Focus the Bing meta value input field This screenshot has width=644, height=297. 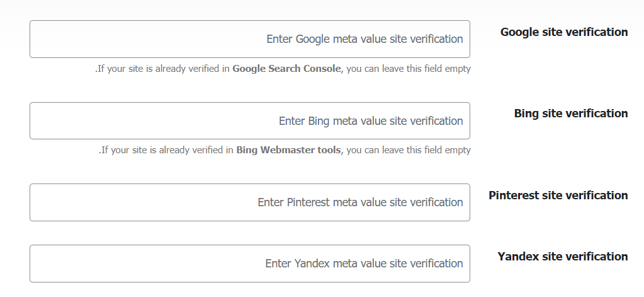189,121
